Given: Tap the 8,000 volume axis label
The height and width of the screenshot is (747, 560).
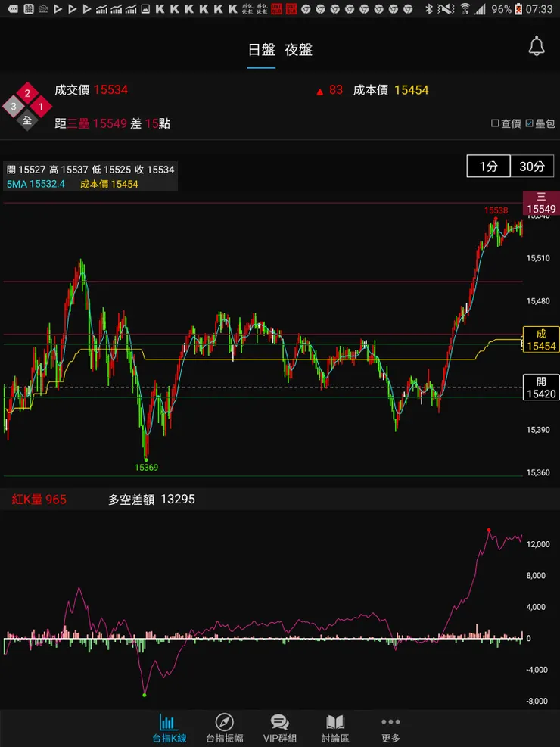Looking at the screenshot, I should click(536, 575).
